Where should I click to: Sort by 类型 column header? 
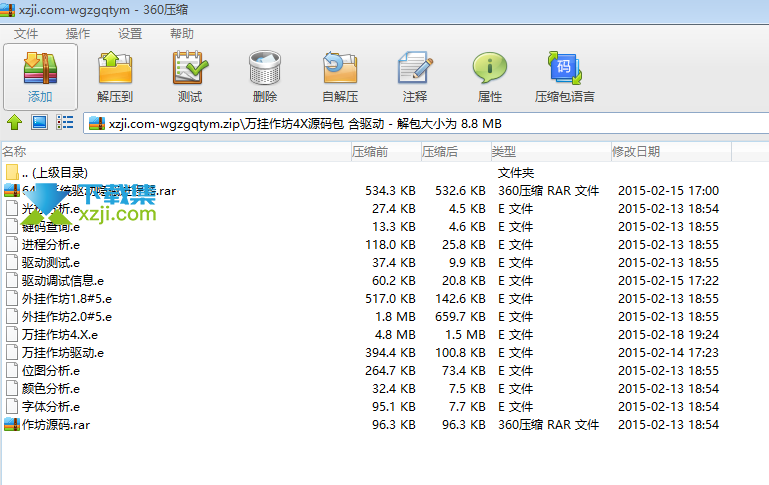tap(551, 152)
